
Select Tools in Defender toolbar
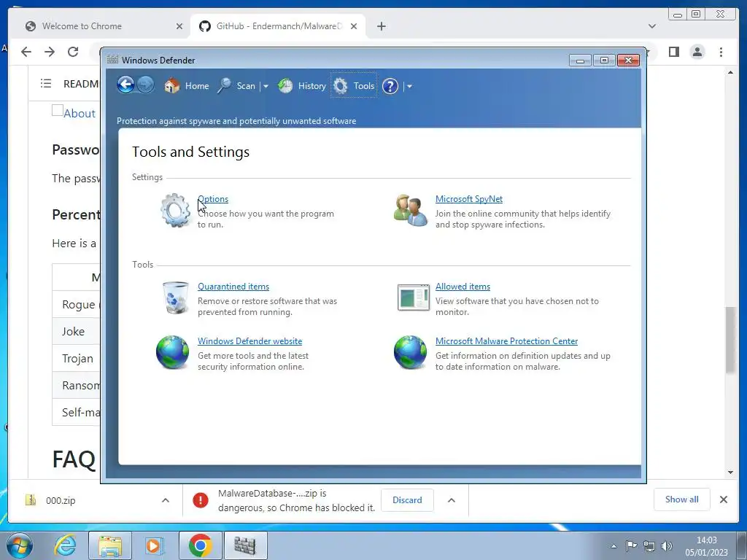354,86
